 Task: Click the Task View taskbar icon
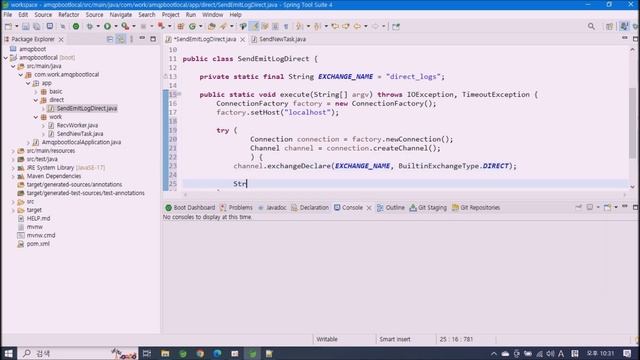click(x=147, y=353)
